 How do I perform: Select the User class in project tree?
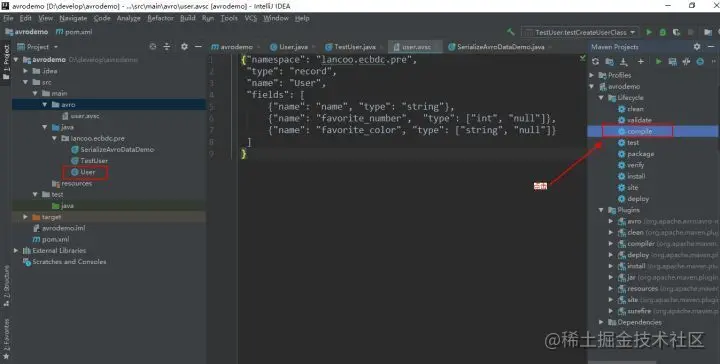87,172
